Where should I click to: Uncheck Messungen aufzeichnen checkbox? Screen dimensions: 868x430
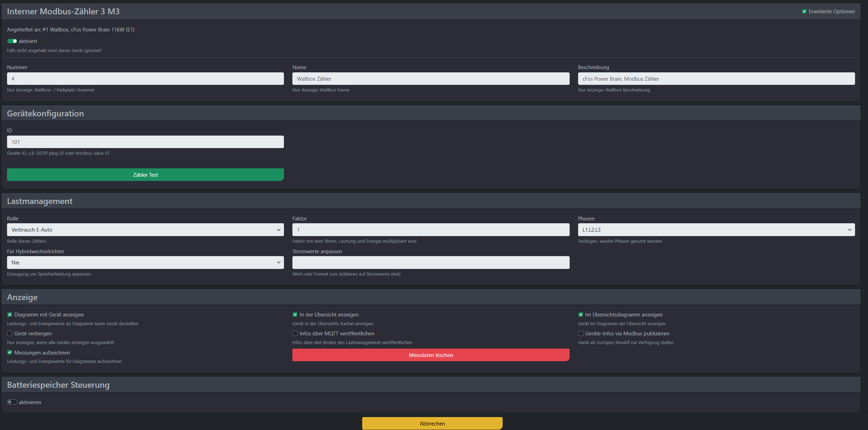10,353
